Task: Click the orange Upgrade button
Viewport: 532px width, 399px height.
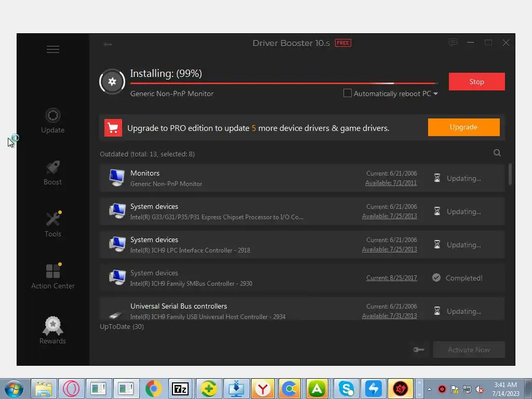Action: pyautogui.click(x=464, y=127)
